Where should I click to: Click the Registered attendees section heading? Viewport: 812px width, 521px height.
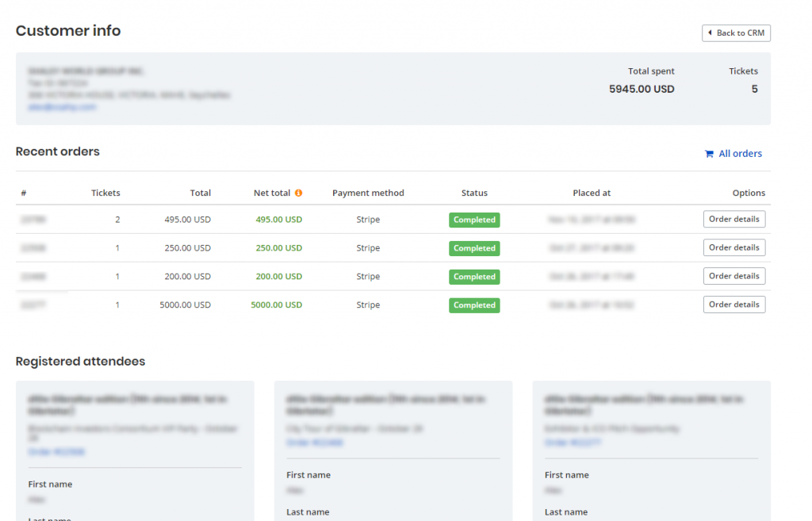(x=80, y=362)
